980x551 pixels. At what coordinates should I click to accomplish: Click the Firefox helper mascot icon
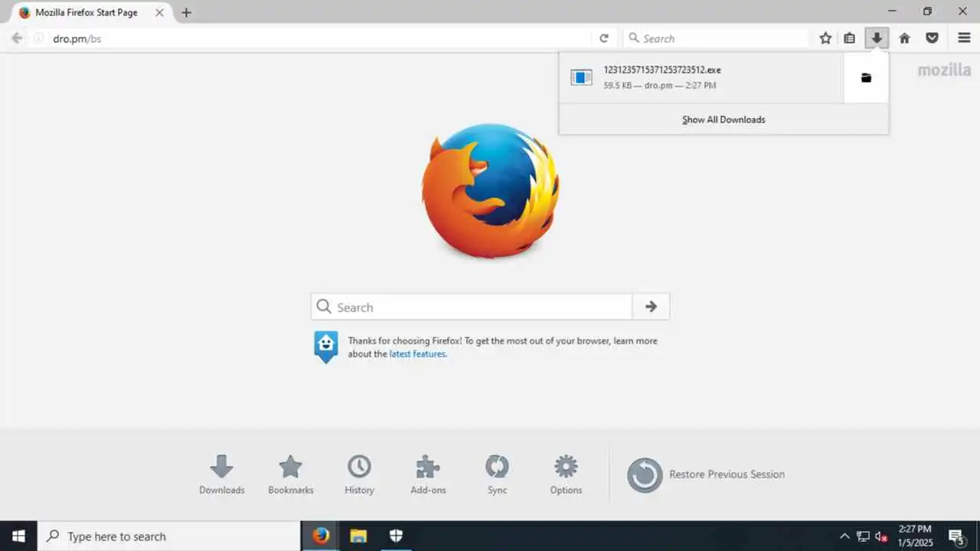pyautogui.click(x=326, y=347)
